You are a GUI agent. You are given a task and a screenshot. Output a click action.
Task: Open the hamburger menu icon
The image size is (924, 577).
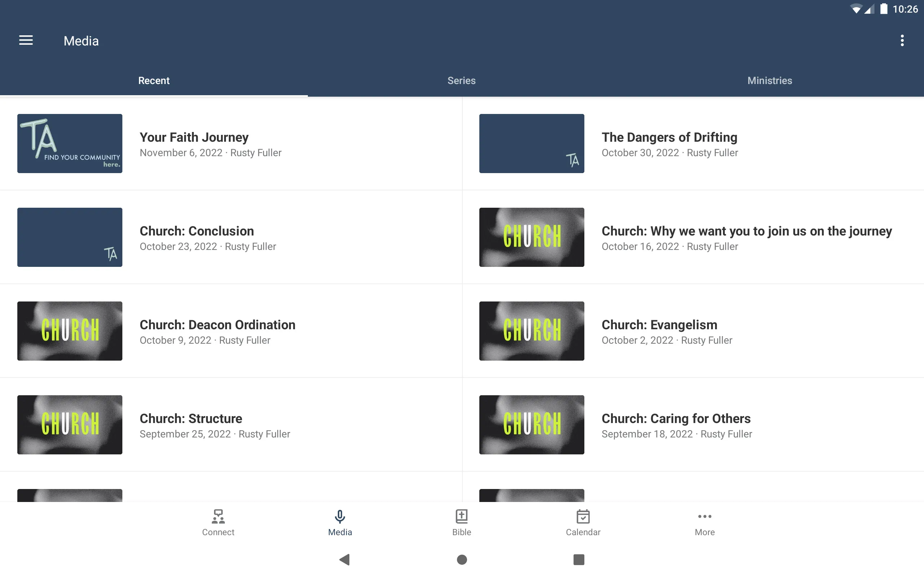pos(26,40)
